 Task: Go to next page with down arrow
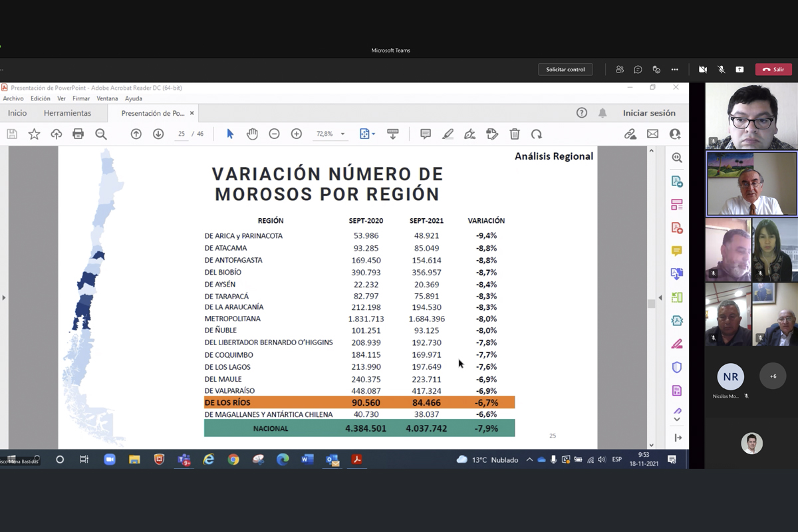pos(158,134)
